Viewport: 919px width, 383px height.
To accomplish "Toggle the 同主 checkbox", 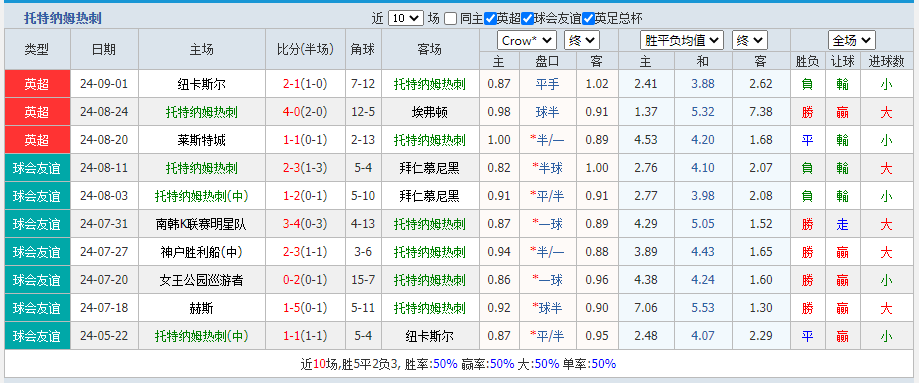I will pyautogui.click(x=450, y=19).
